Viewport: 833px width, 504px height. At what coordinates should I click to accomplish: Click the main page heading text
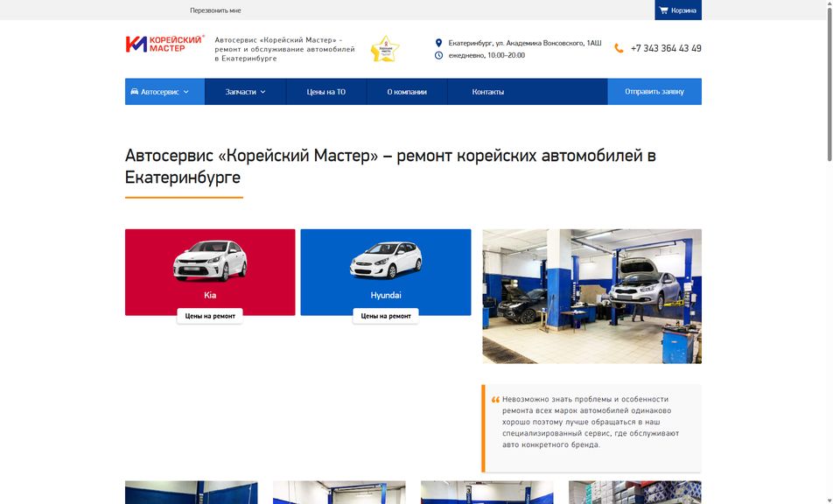(390, 166)
